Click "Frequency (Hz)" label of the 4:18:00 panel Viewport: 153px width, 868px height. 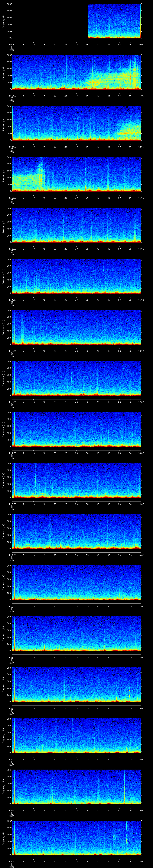(3, 480)
